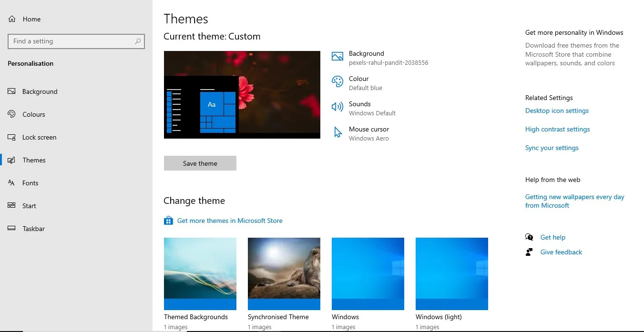Screen dimensions: 644x332
Task: Click the Mouse cursor arrow icon
Action: click(x=338, y=132)
